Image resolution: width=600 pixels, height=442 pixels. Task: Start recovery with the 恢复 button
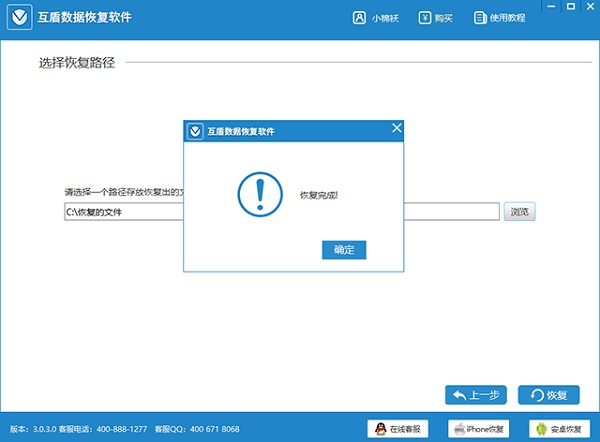coord(549,395)
